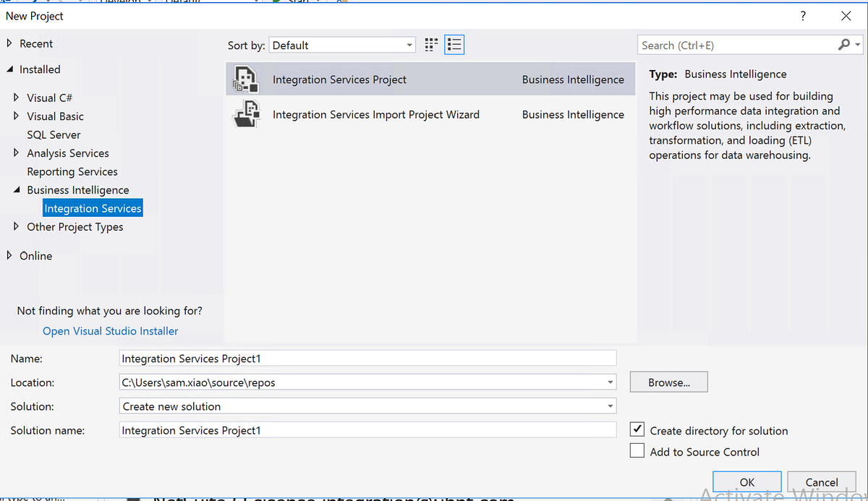This screenshot has height=501, width=868.
Task: Open the Location path dropdown
Action: coord(610,382)
